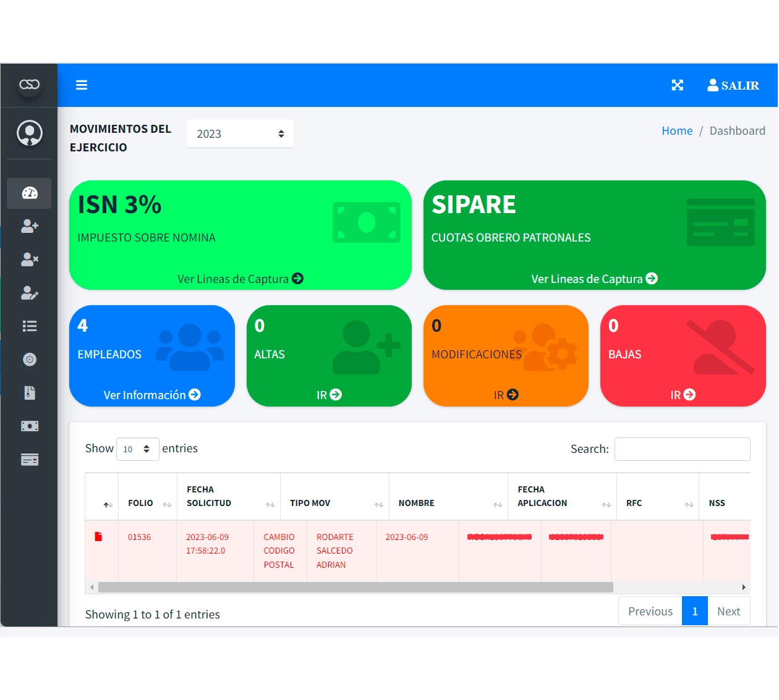This screenshot has width=779, height=700.
Task: Follow the Home breadcrumb link
Action: coord(677,131)
